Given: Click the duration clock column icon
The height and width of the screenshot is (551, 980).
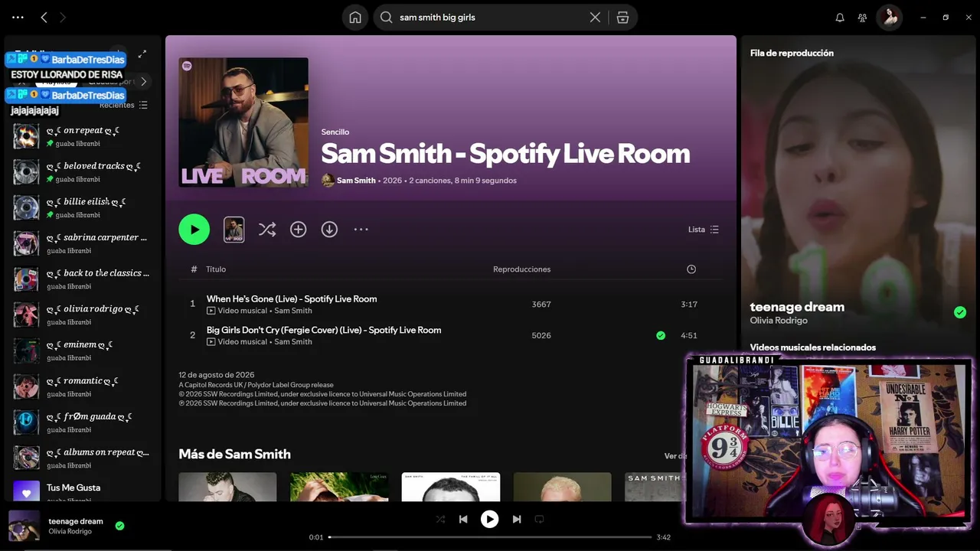Looking at the screenshot, I should [x=691, y=269].
